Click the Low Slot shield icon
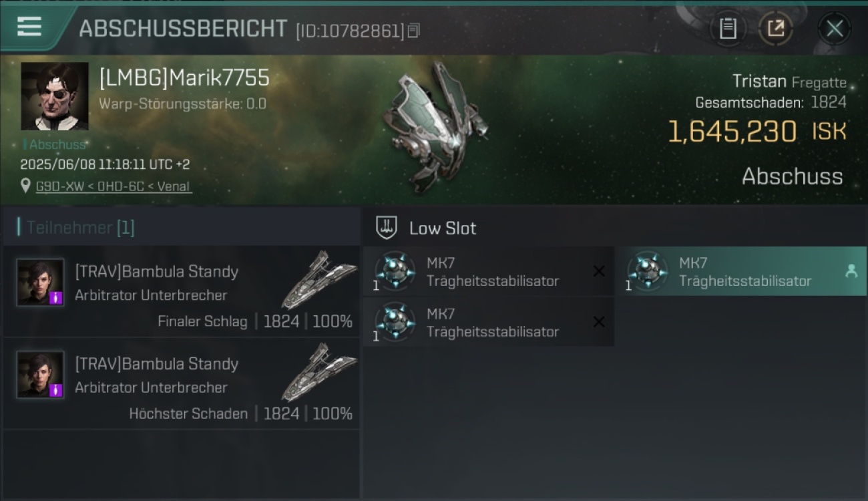The height and width of the screenshot is (501, 868). 387,228
